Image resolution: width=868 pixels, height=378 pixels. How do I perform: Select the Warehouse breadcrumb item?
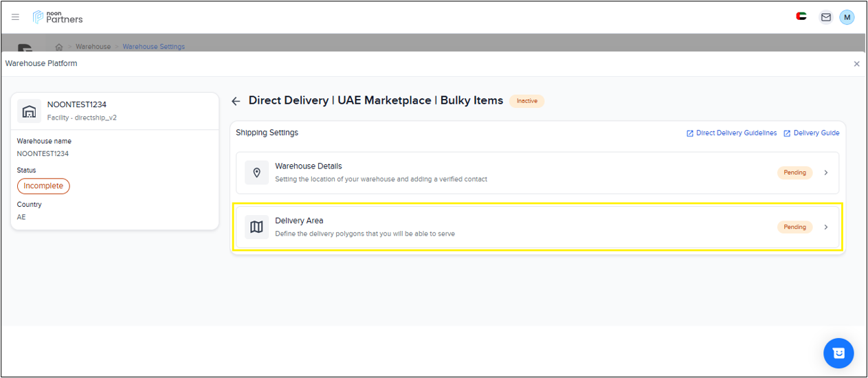pyautogui.click(x=93, y=47)
